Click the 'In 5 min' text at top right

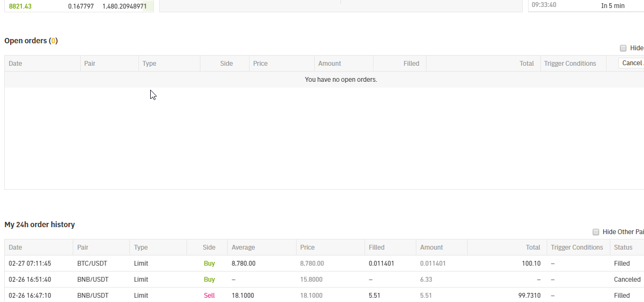tap(612, 6)
